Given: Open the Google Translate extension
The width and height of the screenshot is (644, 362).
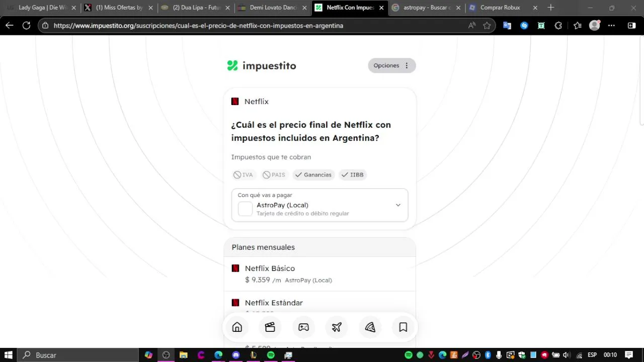Looking at the screenshot, I should point(507,25).
